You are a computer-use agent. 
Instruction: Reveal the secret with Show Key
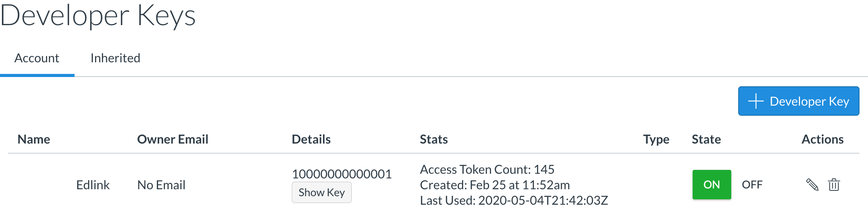click(x=321, y=192)
